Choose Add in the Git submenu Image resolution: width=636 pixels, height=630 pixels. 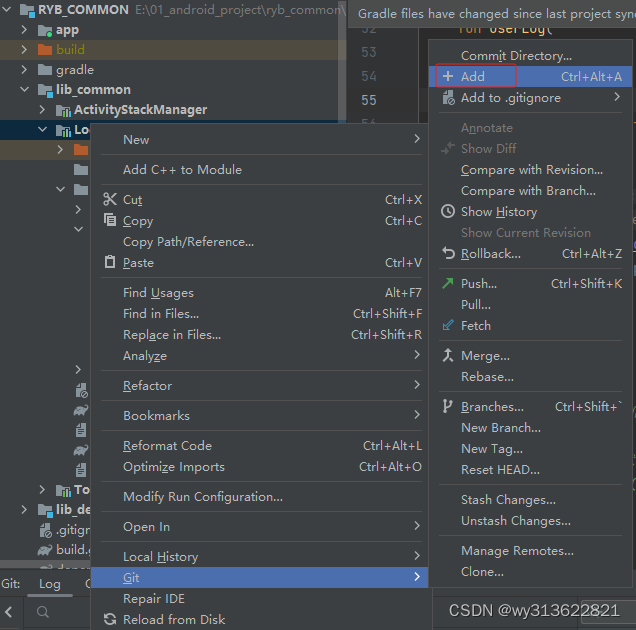point(530,76)
